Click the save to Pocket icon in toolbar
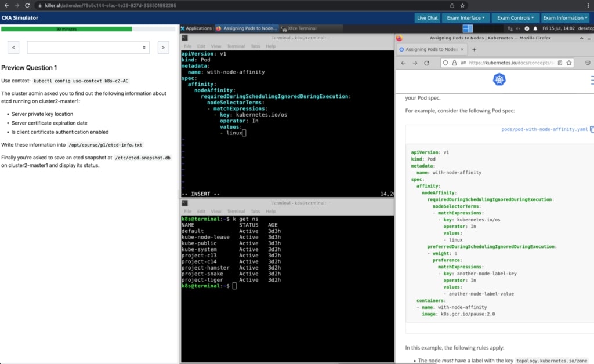This screenshot has height=364, width=594. point(588,63)
